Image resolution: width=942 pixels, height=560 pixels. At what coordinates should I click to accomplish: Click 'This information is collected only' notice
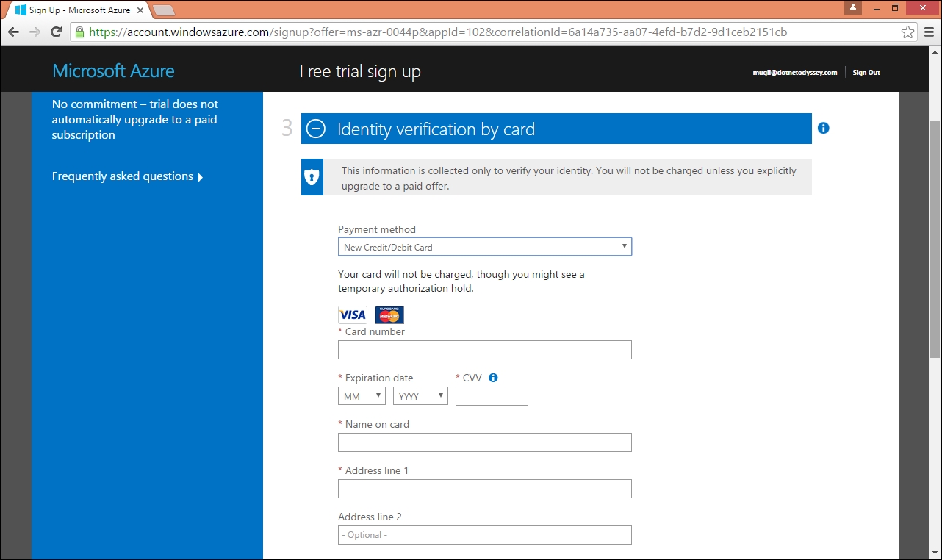(569, 178)
